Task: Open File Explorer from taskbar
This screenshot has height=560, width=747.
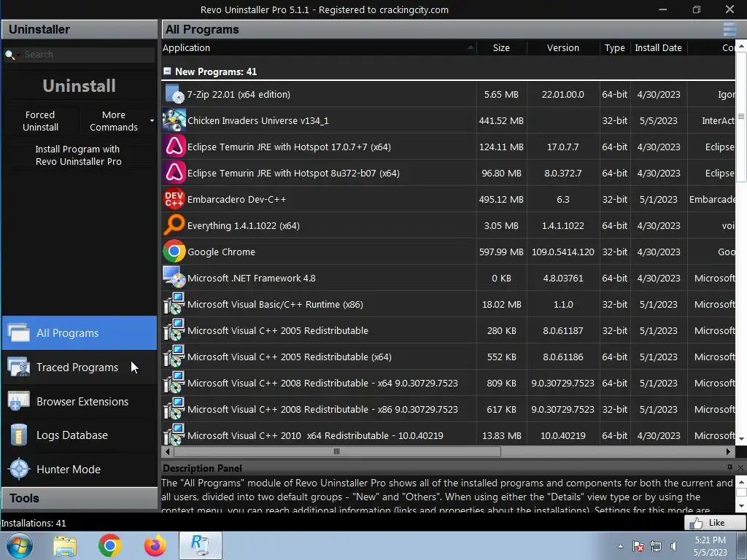Action: pos(65,546)
